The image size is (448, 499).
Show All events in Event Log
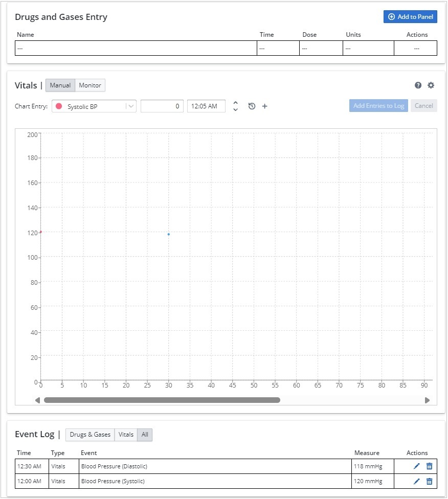[145, 435]
